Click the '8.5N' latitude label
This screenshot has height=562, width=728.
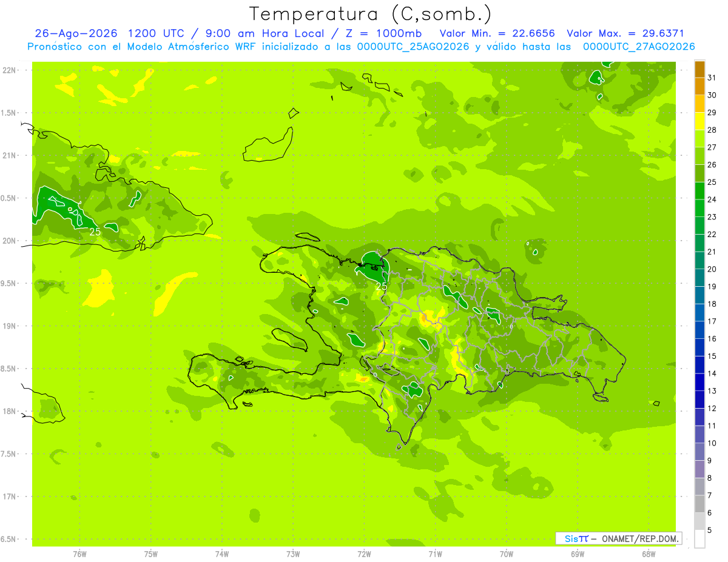(8, 369)
